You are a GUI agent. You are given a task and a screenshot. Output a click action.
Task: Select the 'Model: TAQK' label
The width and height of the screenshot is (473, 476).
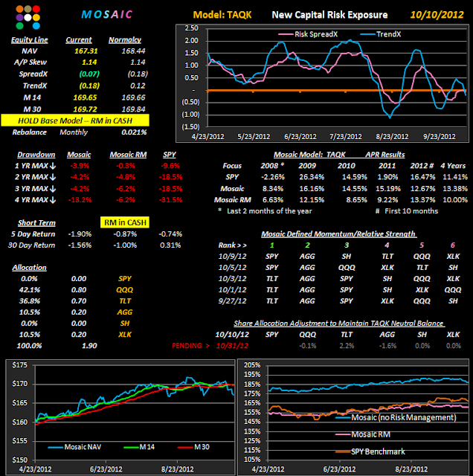pos(222,15)
